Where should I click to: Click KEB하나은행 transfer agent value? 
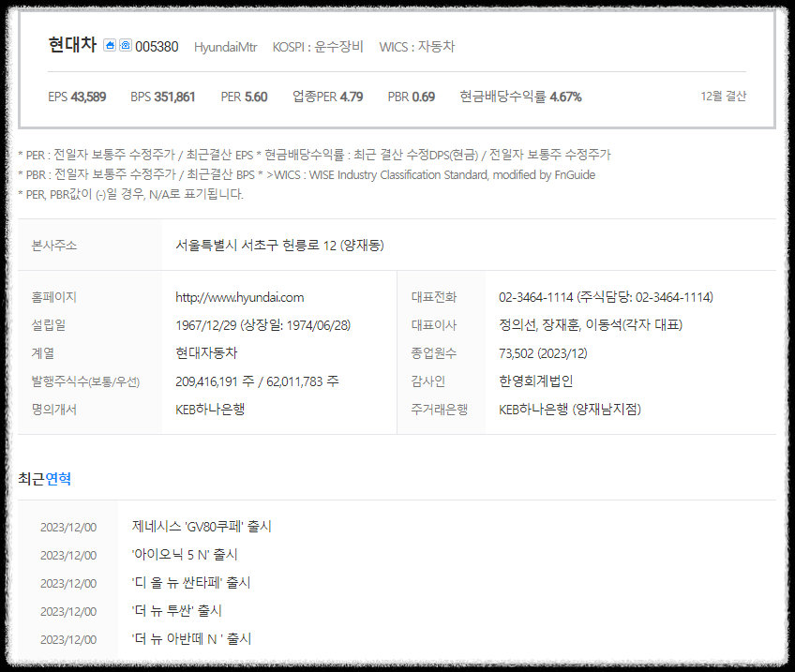[210, 410]
